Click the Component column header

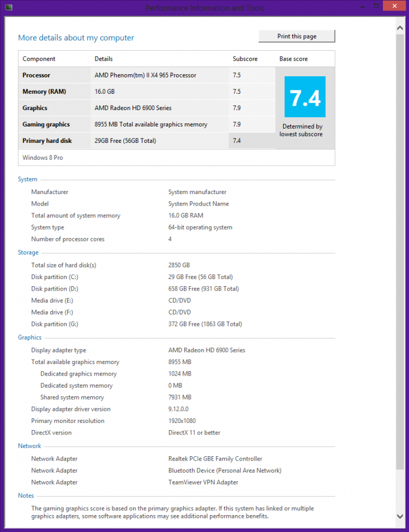(x=39, y=59)
